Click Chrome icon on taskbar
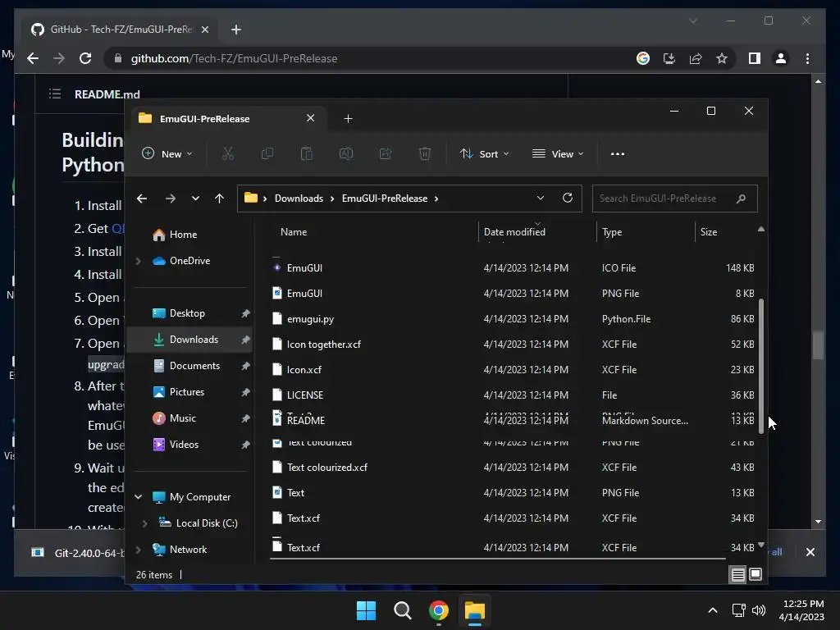 438,610
